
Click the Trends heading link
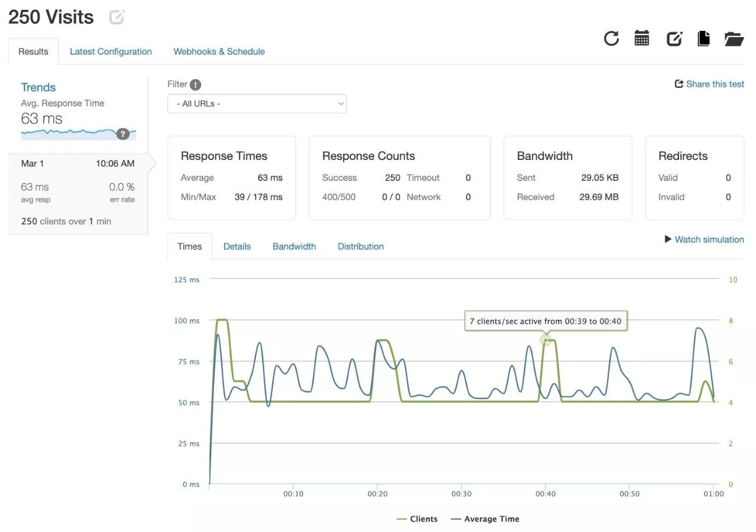click(38, 88)
